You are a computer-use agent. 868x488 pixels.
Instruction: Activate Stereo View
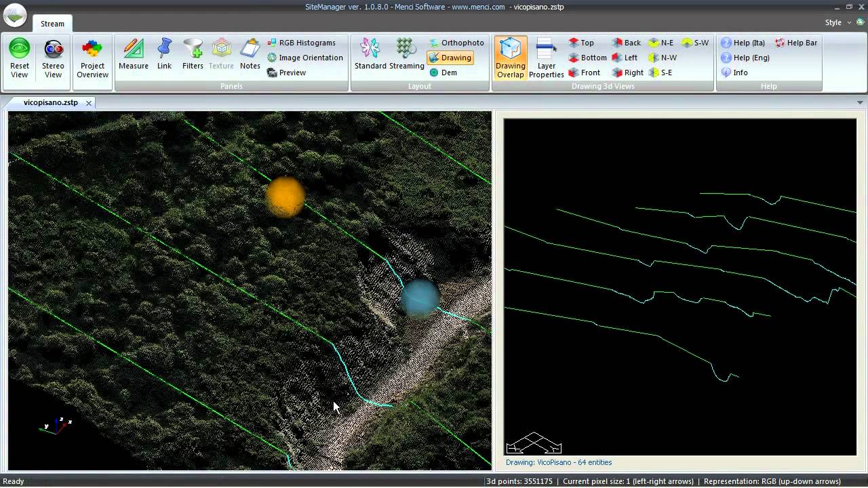54,59
